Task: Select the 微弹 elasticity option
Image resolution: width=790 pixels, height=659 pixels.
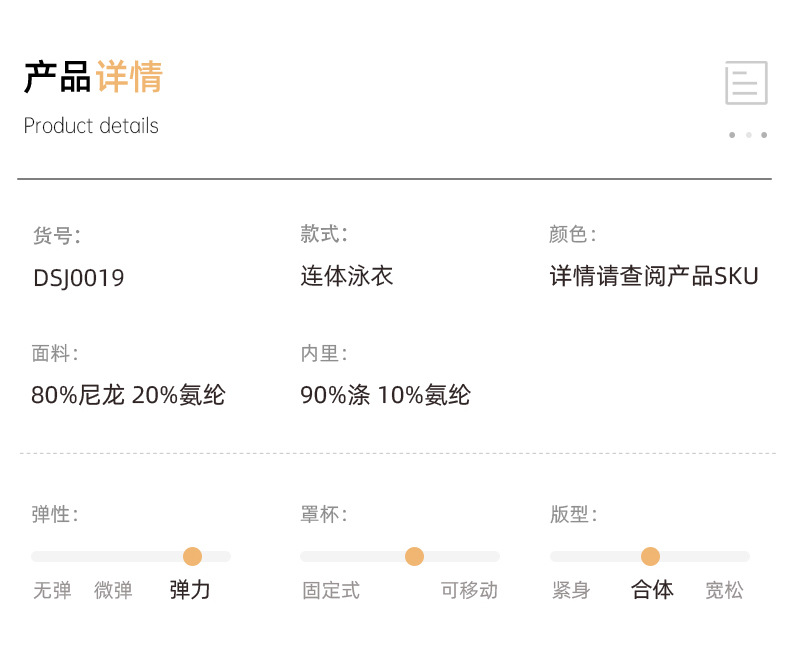Action: point(113,590)
